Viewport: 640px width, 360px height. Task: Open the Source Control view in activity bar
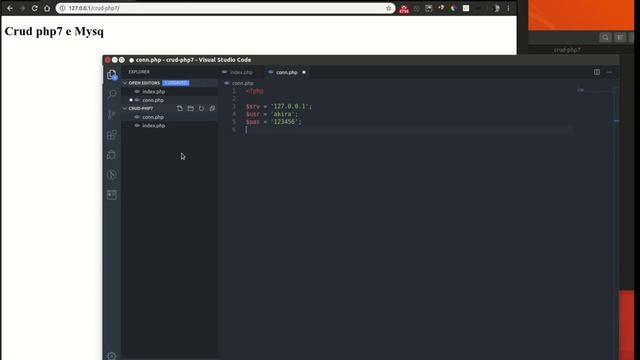click(111, 114)
